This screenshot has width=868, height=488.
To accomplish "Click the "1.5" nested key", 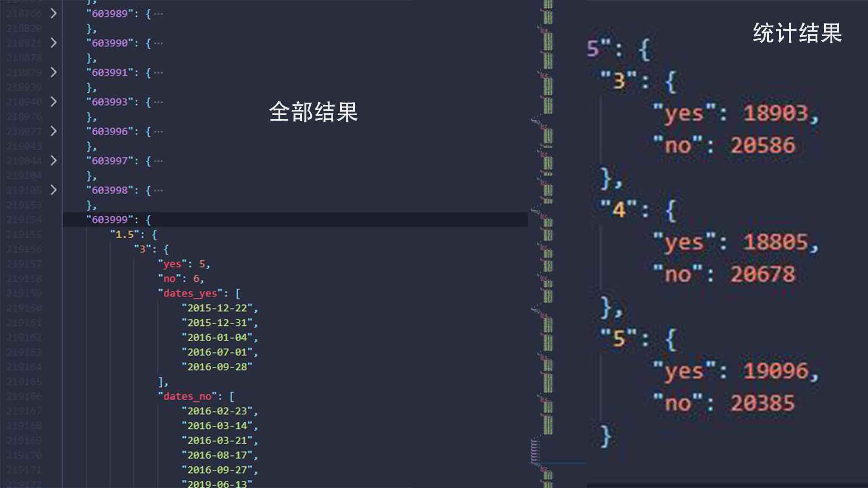I will click(125, 235).
